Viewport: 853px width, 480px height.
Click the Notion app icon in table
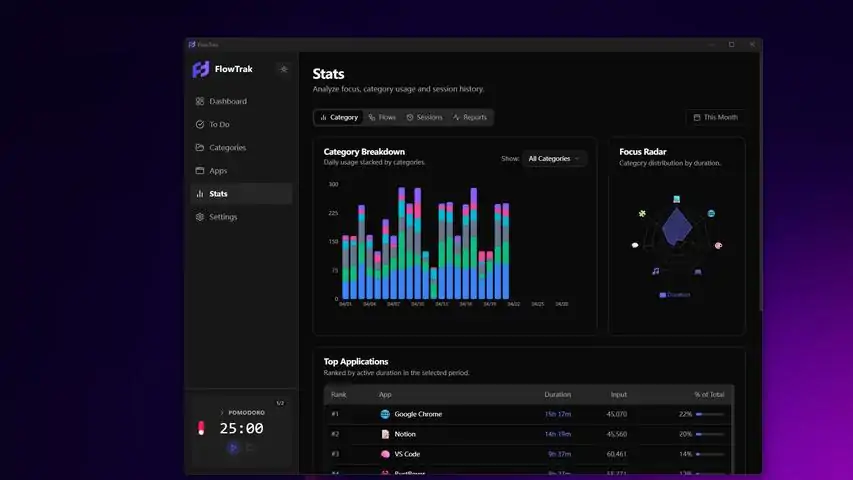click(x=385, y=434)
